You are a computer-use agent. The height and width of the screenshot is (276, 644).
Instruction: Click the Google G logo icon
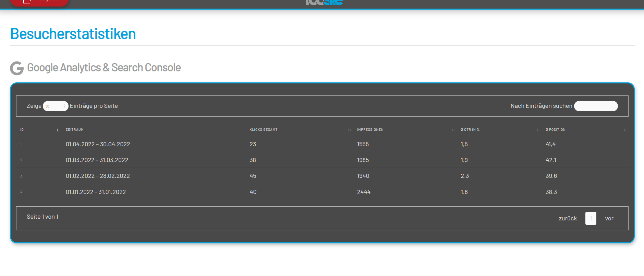17,68
